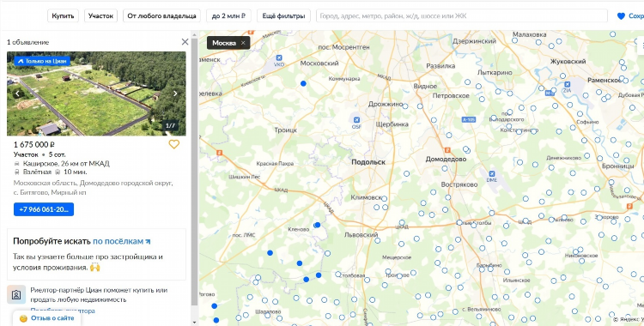Add the listing to favorites with the heart icon
Screen dimensions: 644x326
[x=173, y=144]
